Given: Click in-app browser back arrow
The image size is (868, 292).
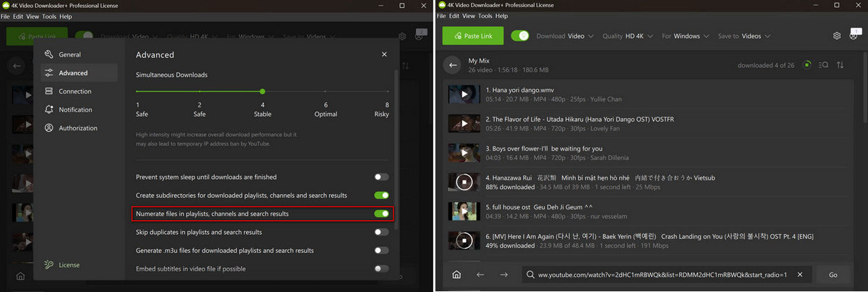Looking at the screenshot, I should tap(480, 275).
